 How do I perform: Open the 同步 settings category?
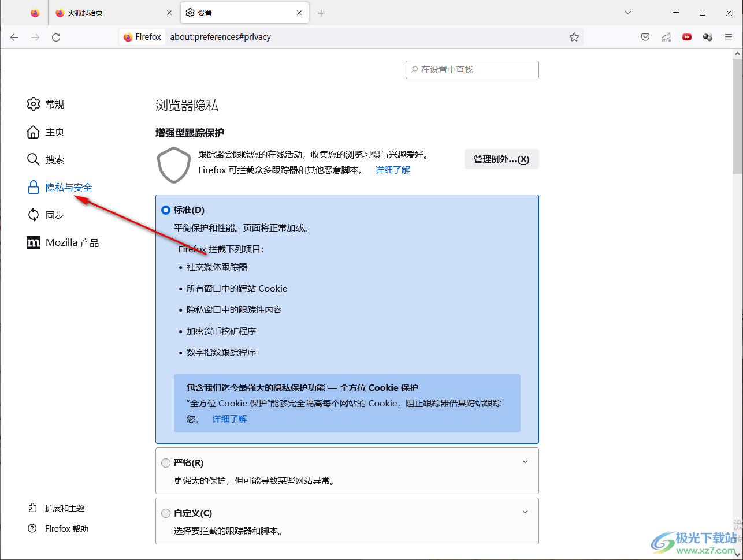[x=46, y=215]
